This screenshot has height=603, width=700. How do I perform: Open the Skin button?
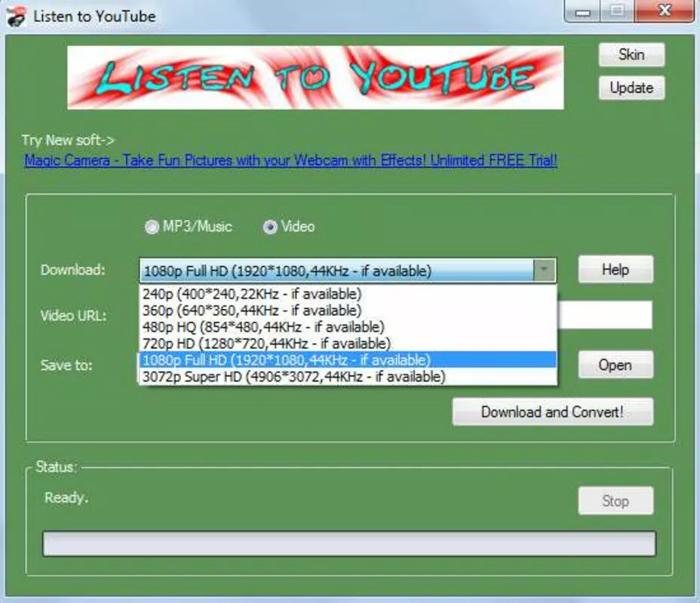pyautogui.click(x=631, y=55)
